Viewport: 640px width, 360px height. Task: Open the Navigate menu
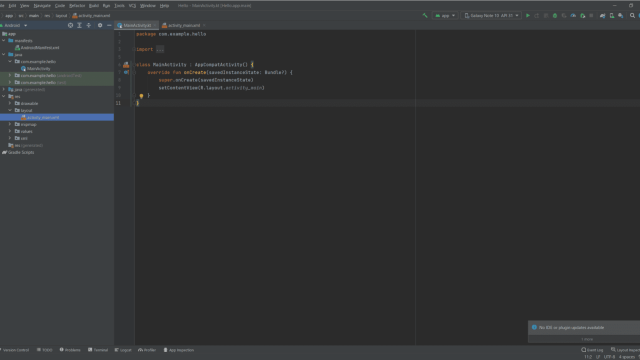[42, 6]
